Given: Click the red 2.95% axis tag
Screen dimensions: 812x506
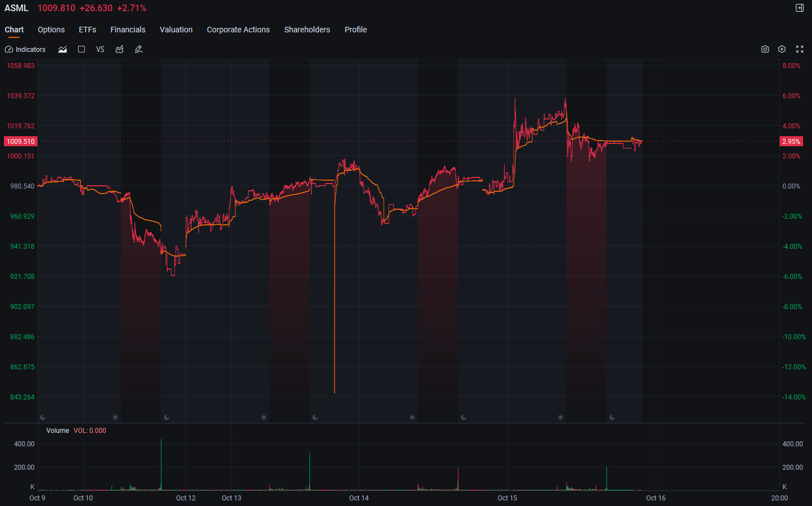Looking at the screenshot, I should coord(791,141).
